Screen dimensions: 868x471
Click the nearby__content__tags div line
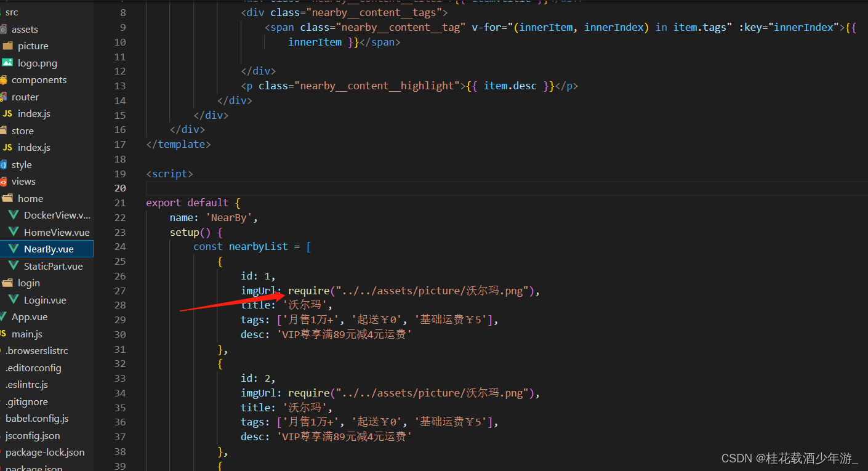(x=345, y=12)
